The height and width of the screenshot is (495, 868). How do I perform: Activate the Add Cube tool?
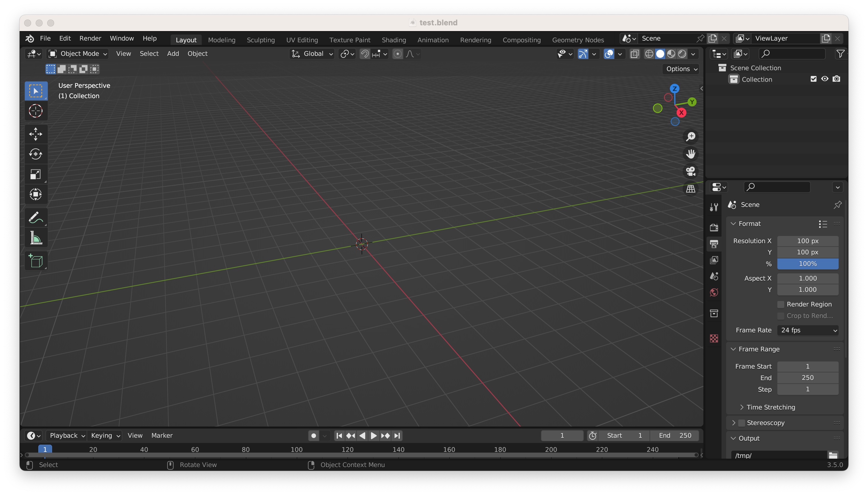pyautogui.click(x=36, y=261)
